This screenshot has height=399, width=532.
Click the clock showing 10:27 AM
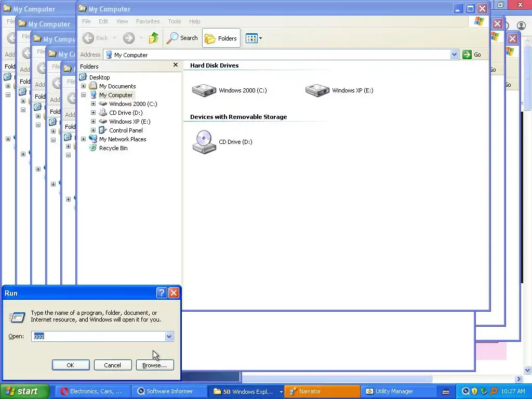pos(513,391)
